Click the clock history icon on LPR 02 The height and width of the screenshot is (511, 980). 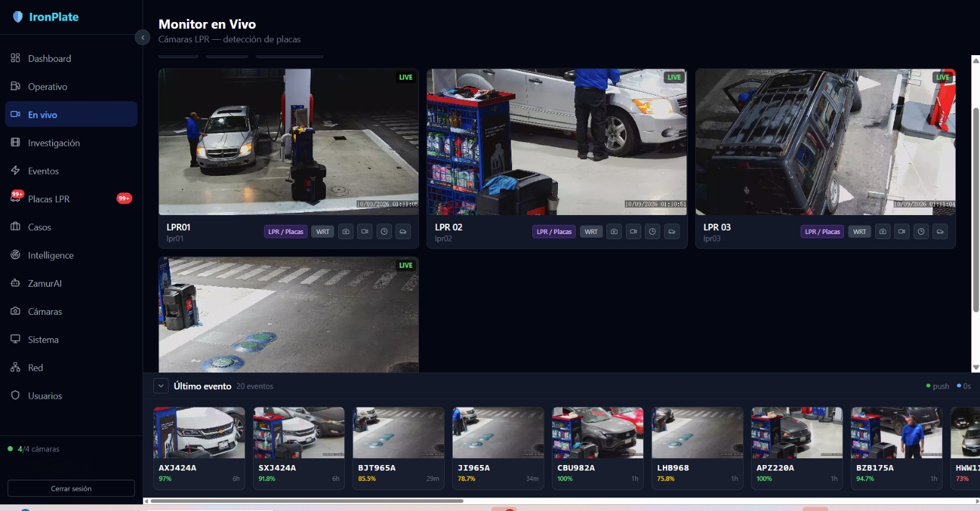pos(652,232)
